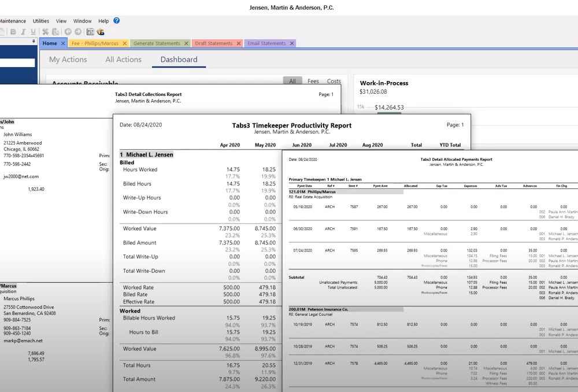Toggle Underline formatting in the toolbar
The height and width of the screenshot is (392, 578).
(x=33, y=32)
